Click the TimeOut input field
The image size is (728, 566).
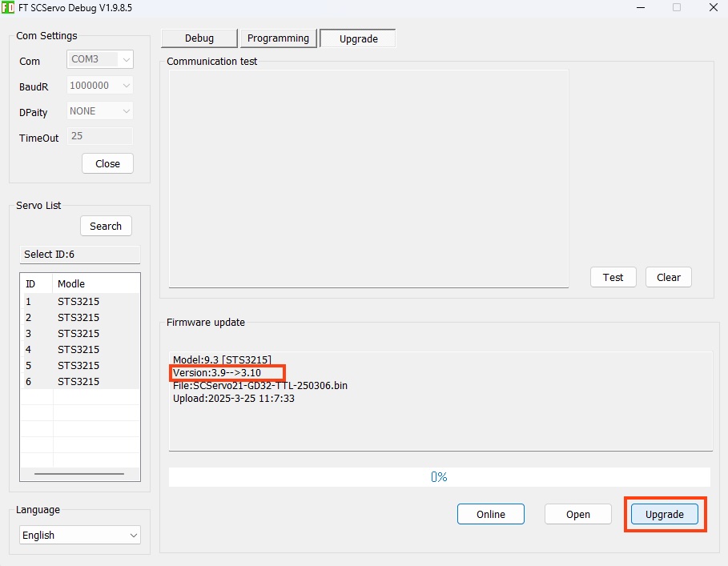coord(100,136)
